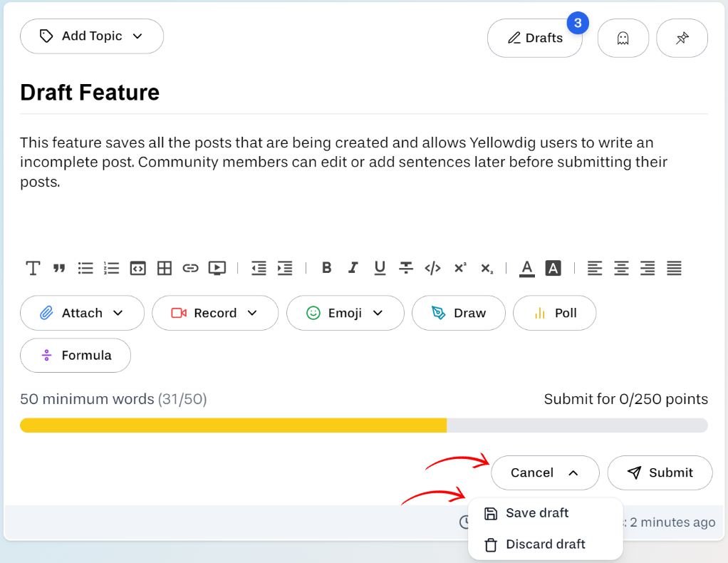Pin the post with the pin icon

pos(682,38)
